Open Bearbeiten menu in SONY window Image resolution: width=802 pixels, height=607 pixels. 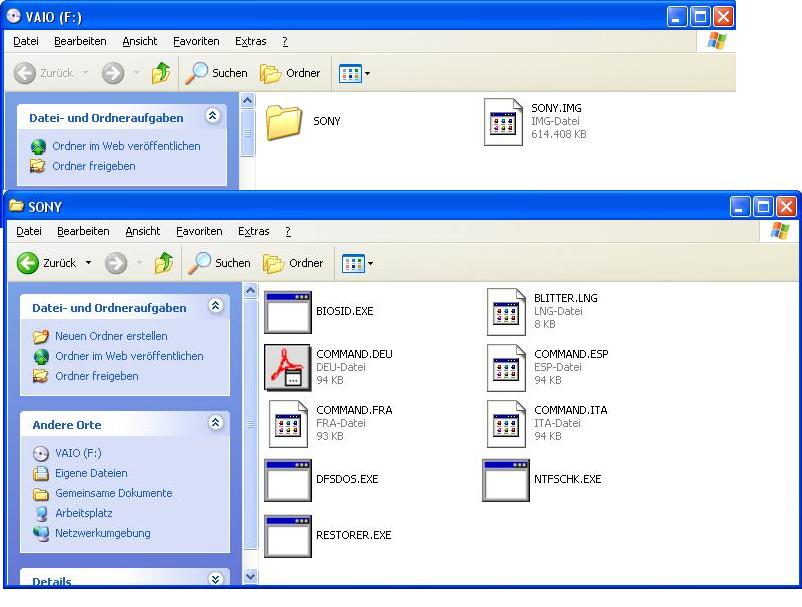[83, 231]
